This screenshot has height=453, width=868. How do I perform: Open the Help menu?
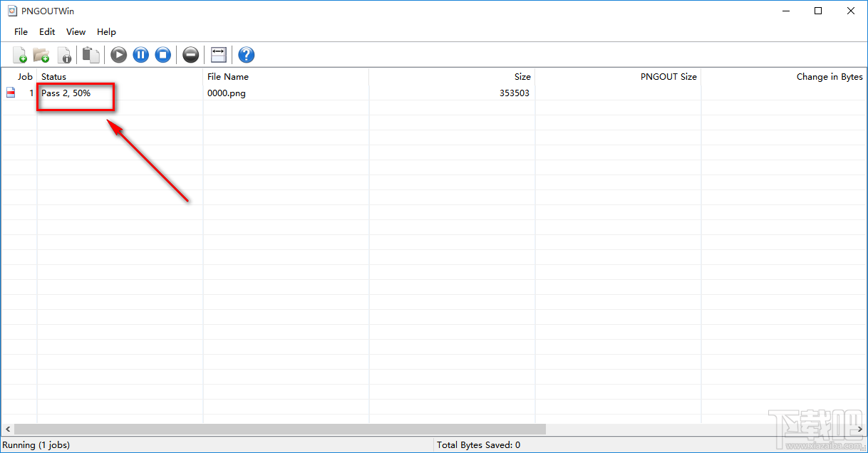(x=106, y=32)
